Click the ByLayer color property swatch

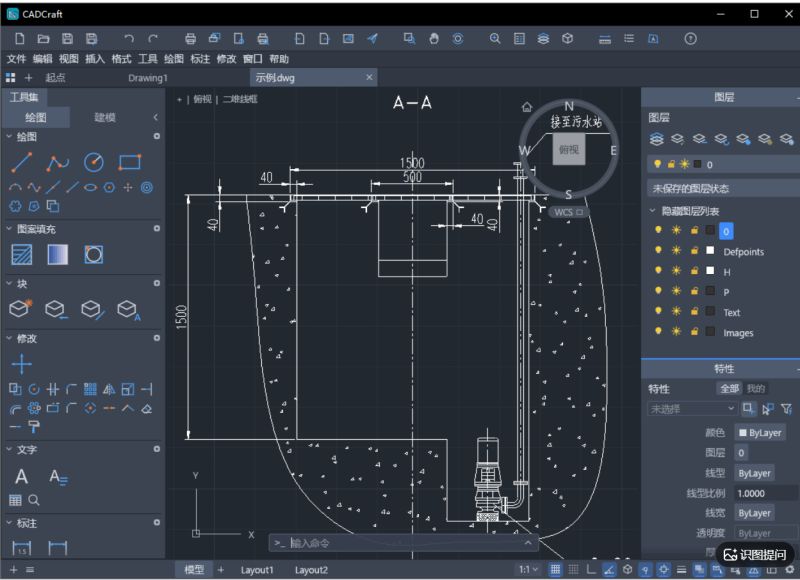pos(743,433)
